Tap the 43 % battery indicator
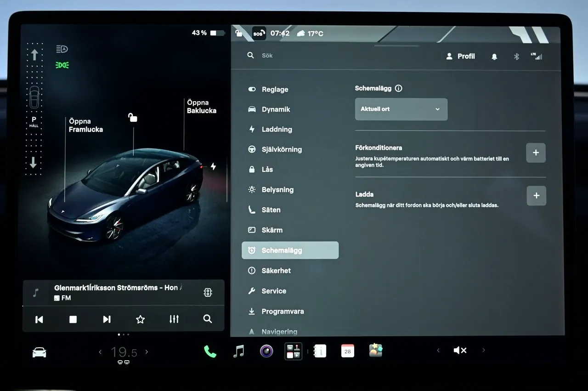588x391 pixels. 208,33
